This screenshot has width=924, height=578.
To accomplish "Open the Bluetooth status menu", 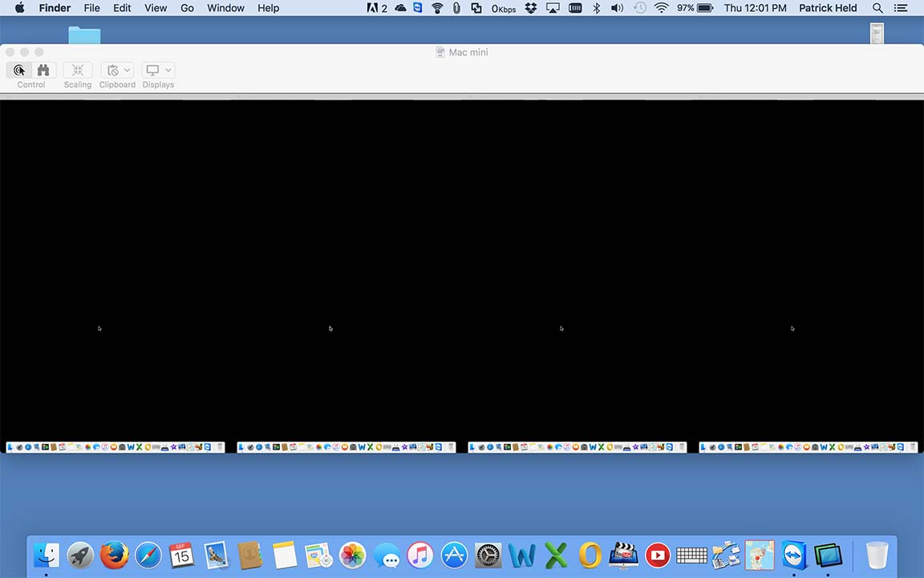I will pos(597,8).
